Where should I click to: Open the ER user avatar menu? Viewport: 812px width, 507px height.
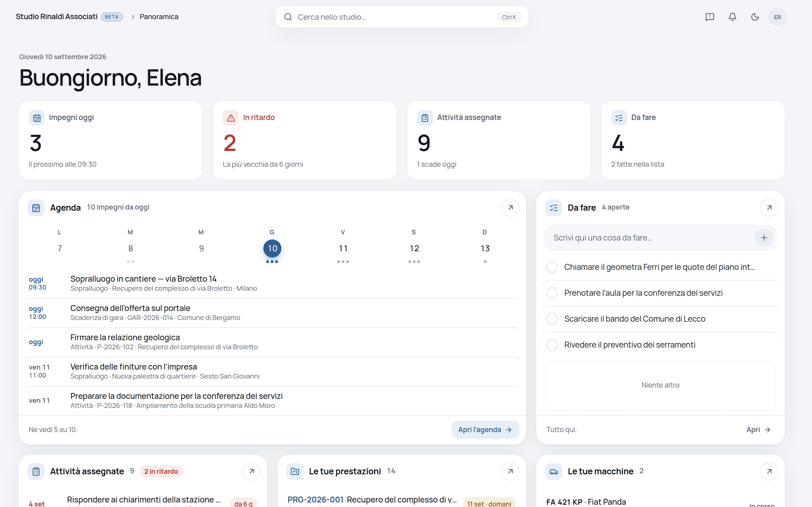(x=777, y=17)
